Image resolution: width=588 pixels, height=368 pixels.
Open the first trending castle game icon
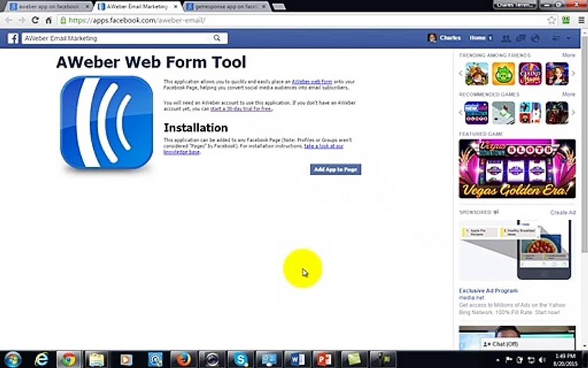pyautogui.click(x=477, y=74)
